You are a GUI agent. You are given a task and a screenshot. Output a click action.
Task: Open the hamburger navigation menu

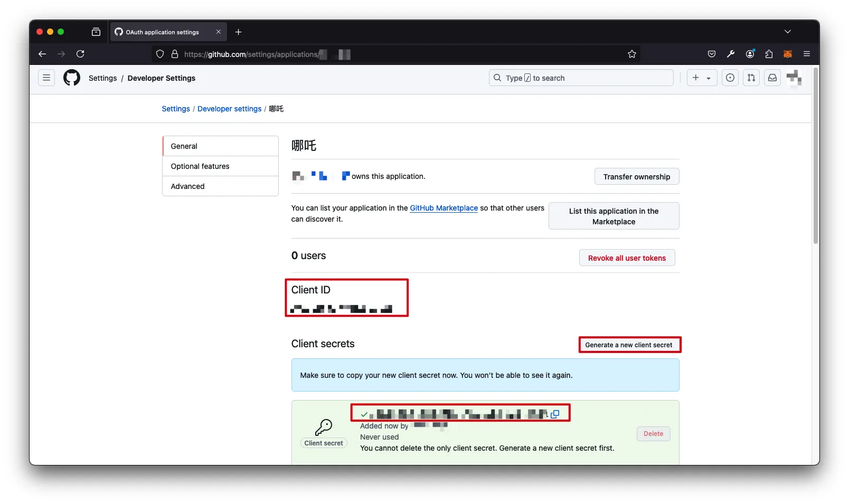click(46, 78)
